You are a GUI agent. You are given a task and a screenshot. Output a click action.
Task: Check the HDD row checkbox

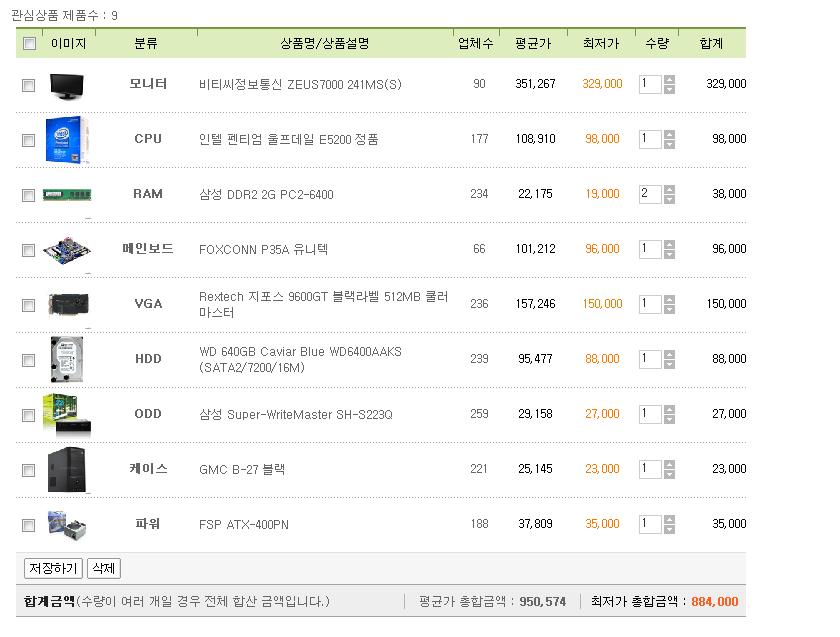(x=28, y=360)
